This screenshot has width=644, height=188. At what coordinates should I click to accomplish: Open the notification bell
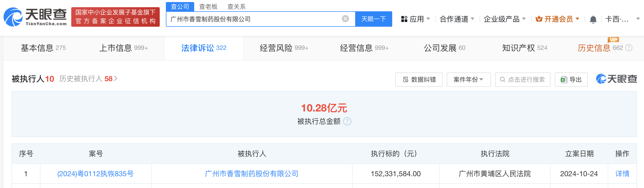pos(593,19)
